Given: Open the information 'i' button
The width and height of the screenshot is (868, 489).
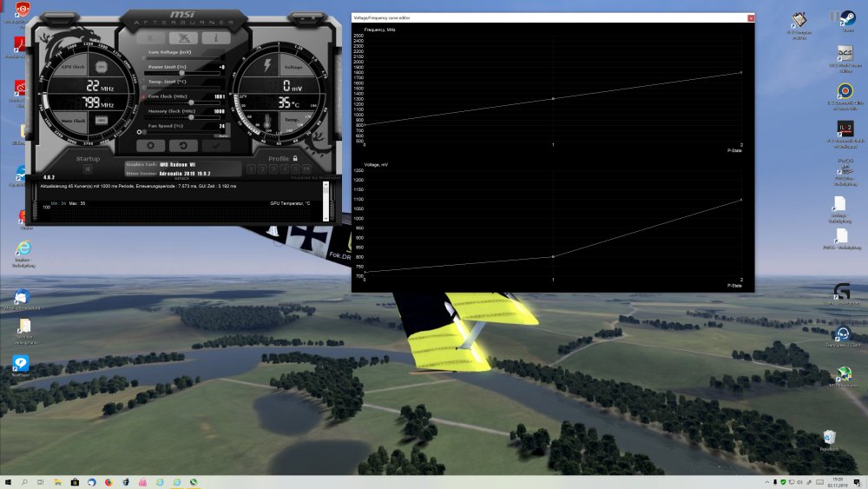Looking at the screenshot, I should coord(216,37).
